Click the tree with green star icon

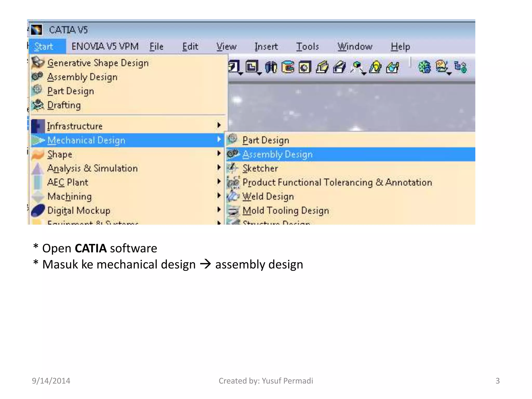click(x=461, y=67)
